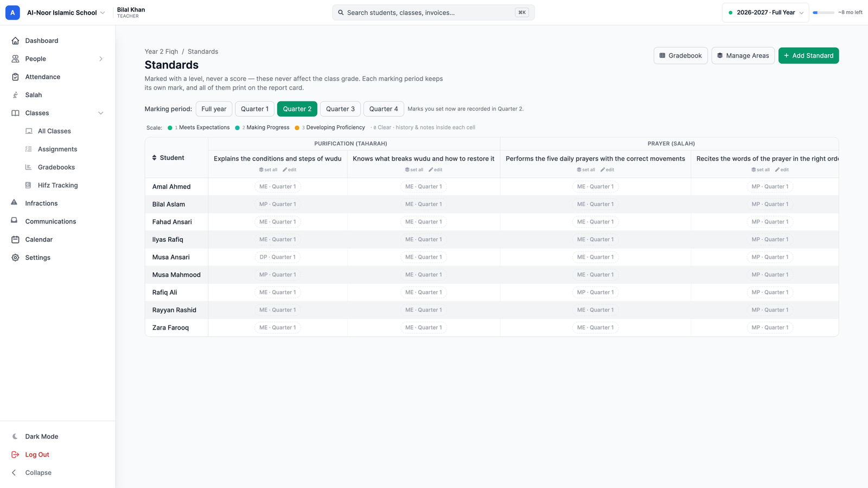Click the Manage Areas button
Image resolution: width=868 pixels, height=488 pixels.
[x=743, y=55]
